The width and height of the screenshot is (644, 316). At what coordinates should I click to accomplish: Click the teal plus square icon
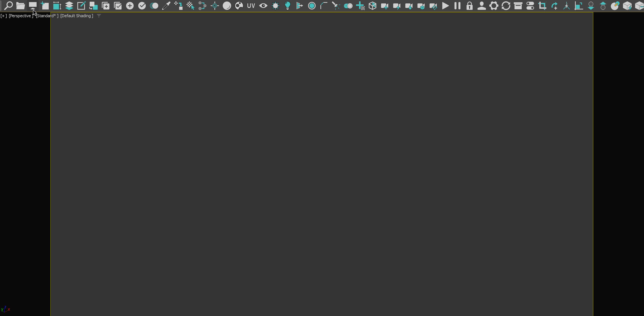[x=45, y=5]
